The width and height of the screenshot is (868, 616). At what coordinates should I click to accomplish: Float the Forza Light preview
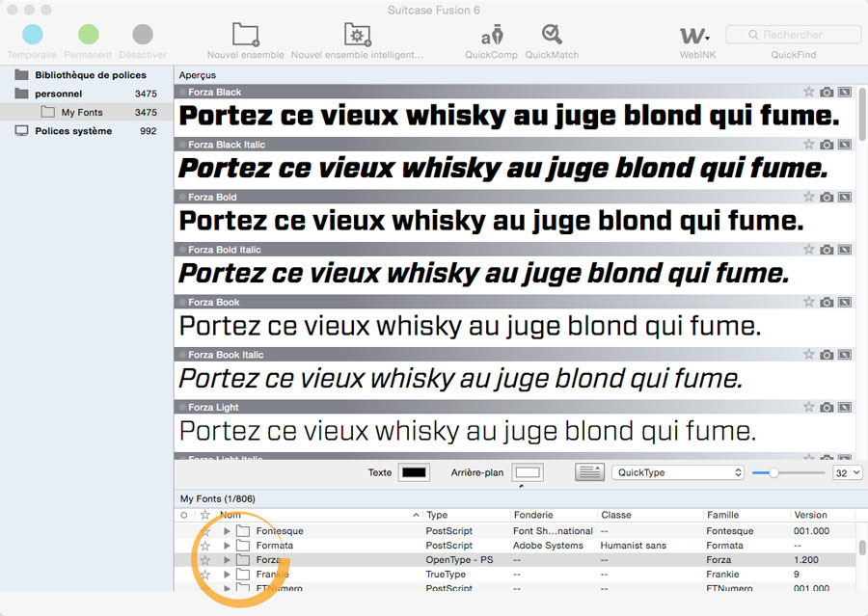(845, 407)
